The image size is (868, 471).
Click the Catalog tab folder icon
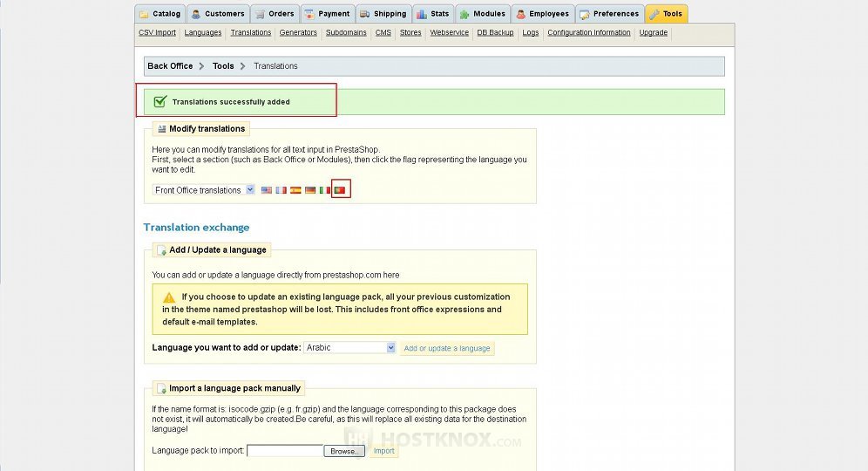(144, 15)
